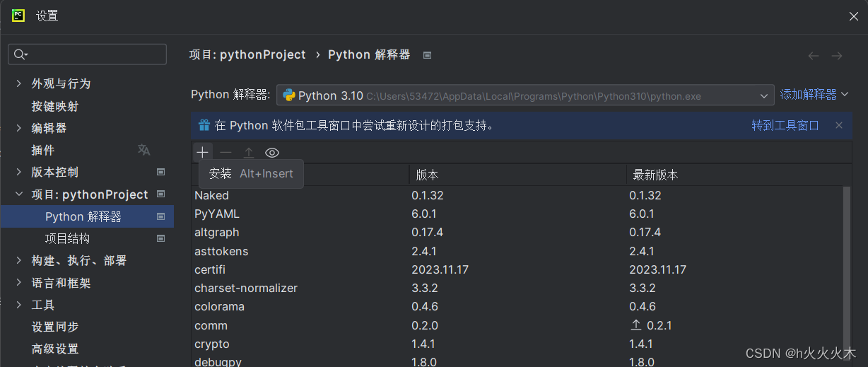868x367 pixels.
Task: Click the PyCharm logo icon in title bar
Action: (18, 16)
